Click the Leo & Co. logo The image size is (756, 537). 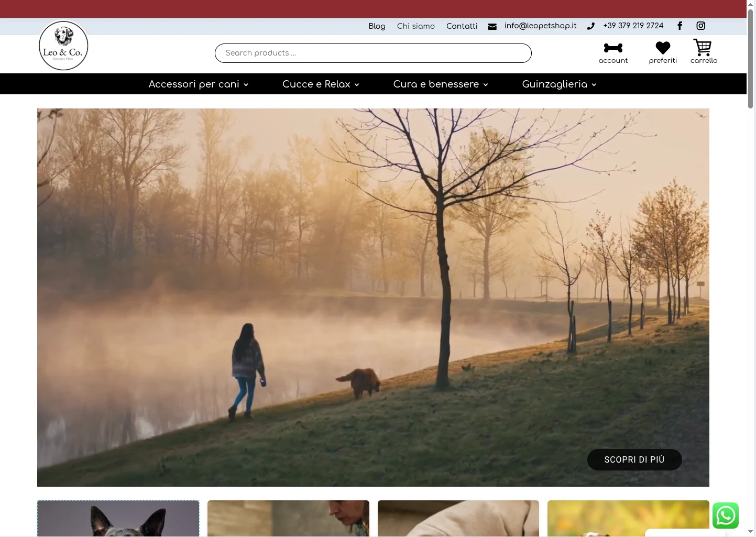[x=63, y=46]
